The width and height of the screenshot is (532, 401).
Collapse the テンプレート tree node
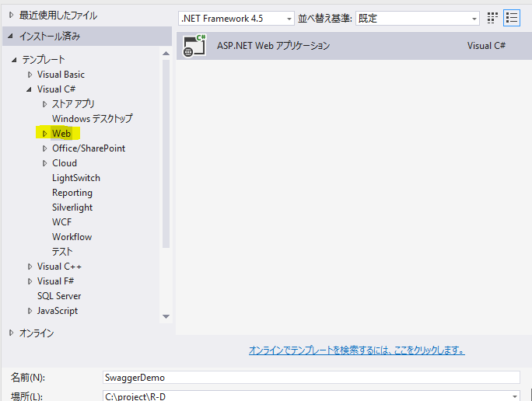tap(14, 60)
